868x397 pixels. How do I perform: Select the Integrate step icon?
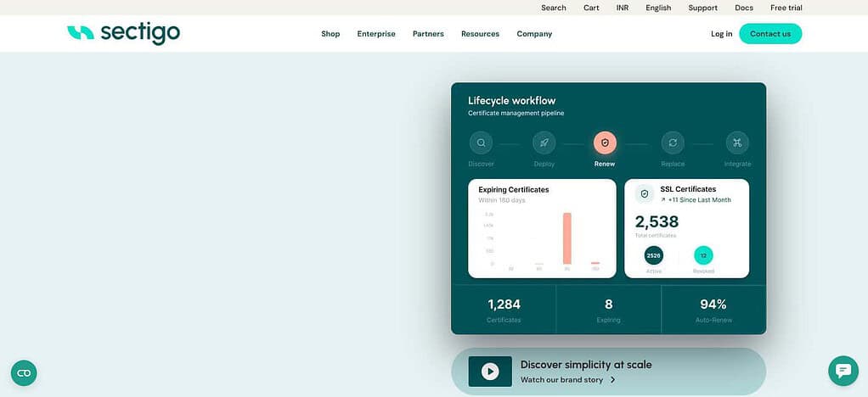737,143
